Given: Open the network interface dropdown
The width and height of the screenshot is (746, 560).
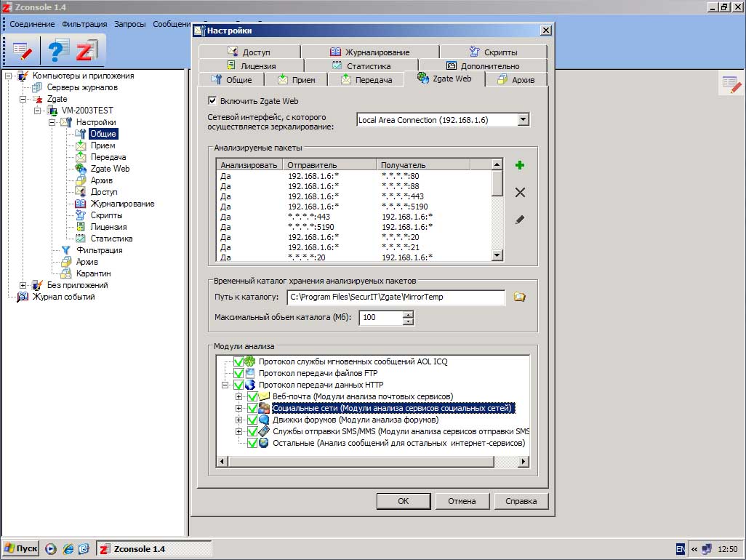Looking at the screenshot, I should 522,120.
